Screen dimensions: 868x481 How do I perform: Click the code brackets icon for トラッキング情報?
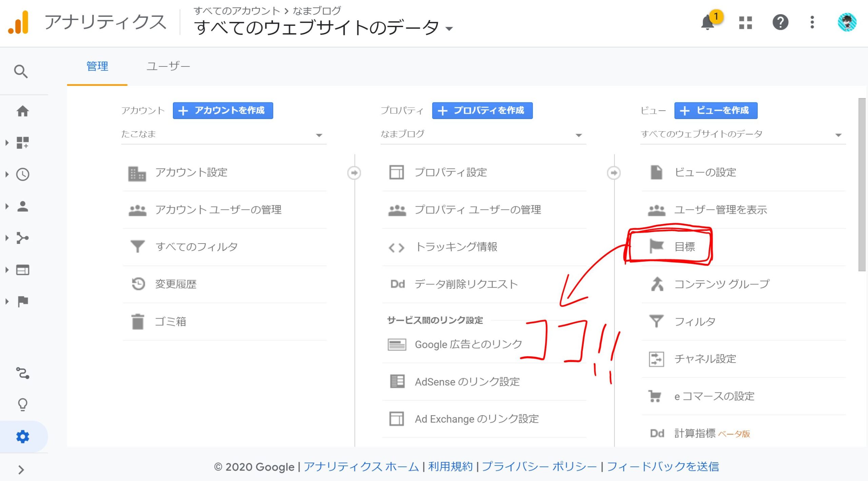click(396, 248)
